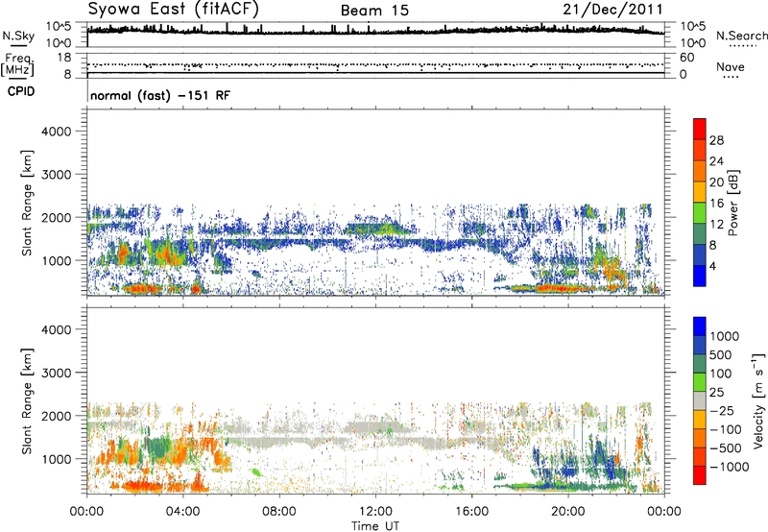Select the red -1000 velocity swatch

[700, 475]
